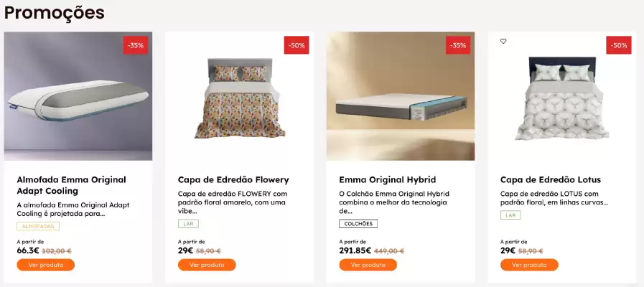Viewport: 644px width, 287px height.
Task: Select the LAR tag on Flowery card
Action: point(187,224)
